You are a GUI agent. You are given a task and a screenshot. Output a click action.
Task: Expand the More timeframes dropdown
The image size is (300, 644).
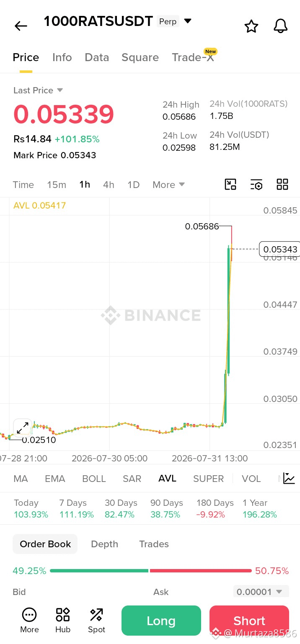pyautogui.click(x=169, y=185)
